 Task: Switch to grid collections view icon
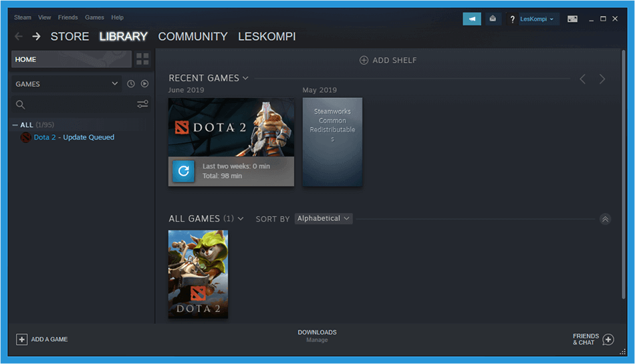pyautogui.click(x=142, y=59)
